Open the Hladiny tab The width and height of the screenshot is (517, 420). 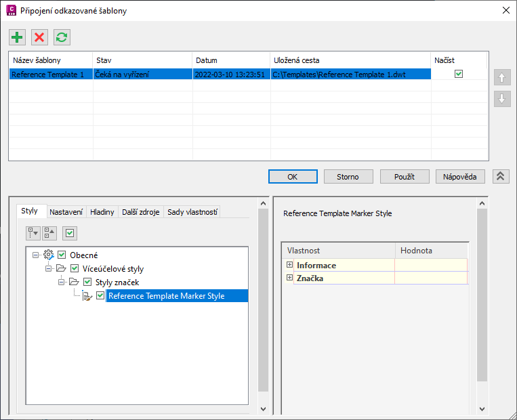coord(102,212)
